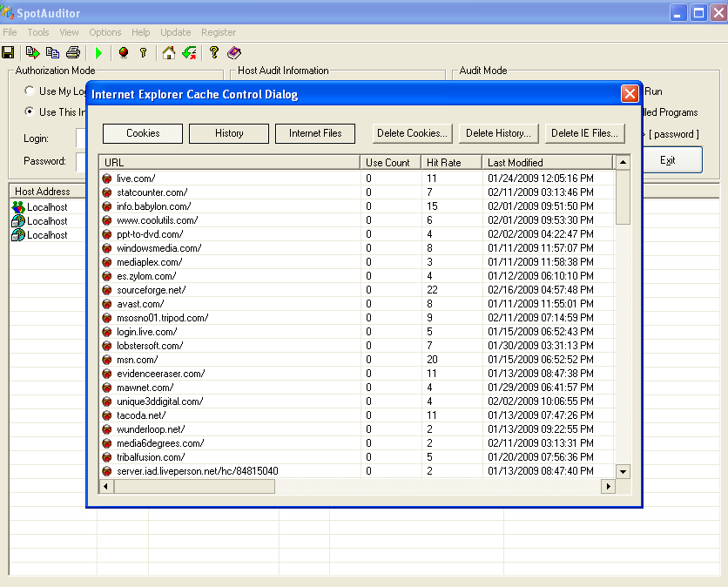Viewport: 728px width, 587px height.
Task: Show the Internet Files list
Action: pos(315,133)
